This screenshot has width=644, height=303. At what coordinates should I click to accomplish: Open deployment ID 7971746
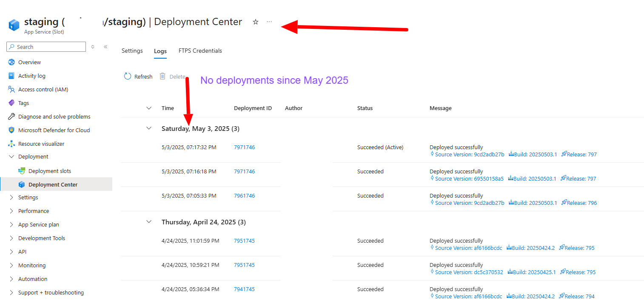244,147
